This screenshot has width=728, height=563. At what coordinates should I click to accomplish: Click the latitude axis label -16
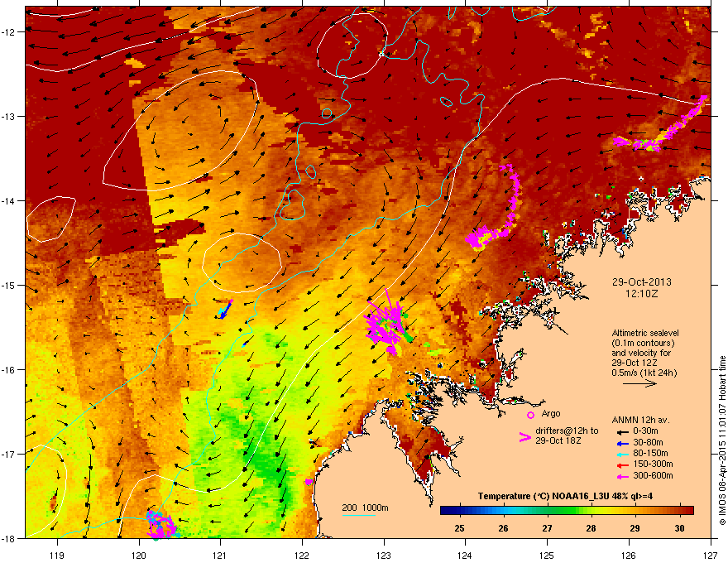click(9, 370)
